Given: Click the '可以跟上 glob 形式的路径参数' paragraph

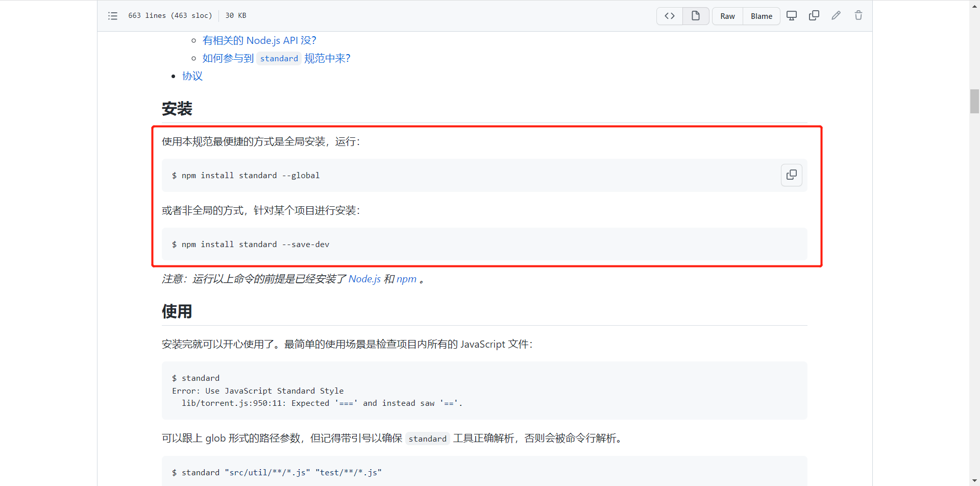Looking at the screenshot, I should click(392, 439).
